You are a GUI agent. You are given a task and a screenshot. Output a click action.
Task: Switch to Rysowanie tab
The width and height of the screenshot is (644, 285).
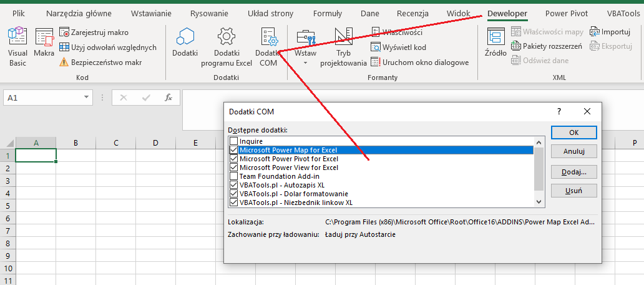click(209, 14)
